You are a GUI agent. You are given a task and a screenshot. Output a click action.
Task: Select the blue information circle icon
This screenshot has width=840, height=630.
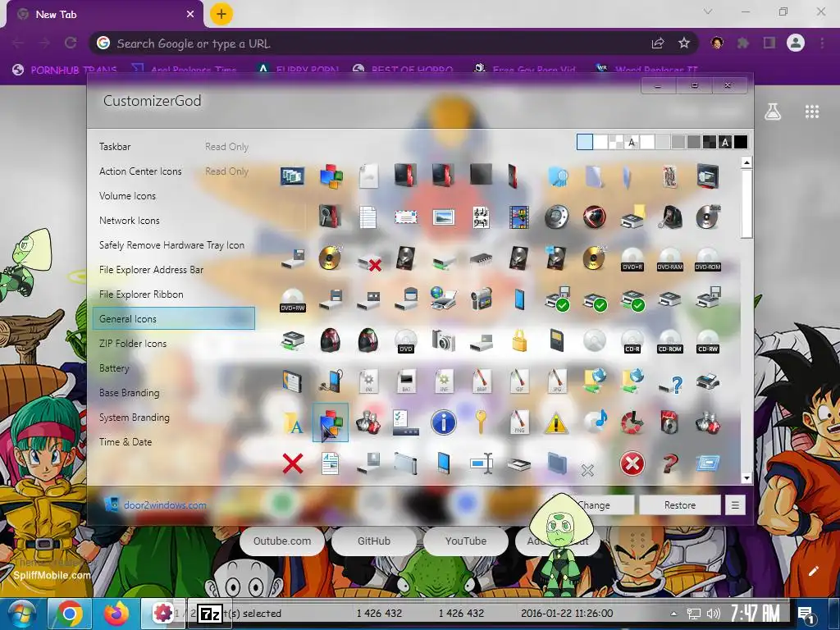444,422
